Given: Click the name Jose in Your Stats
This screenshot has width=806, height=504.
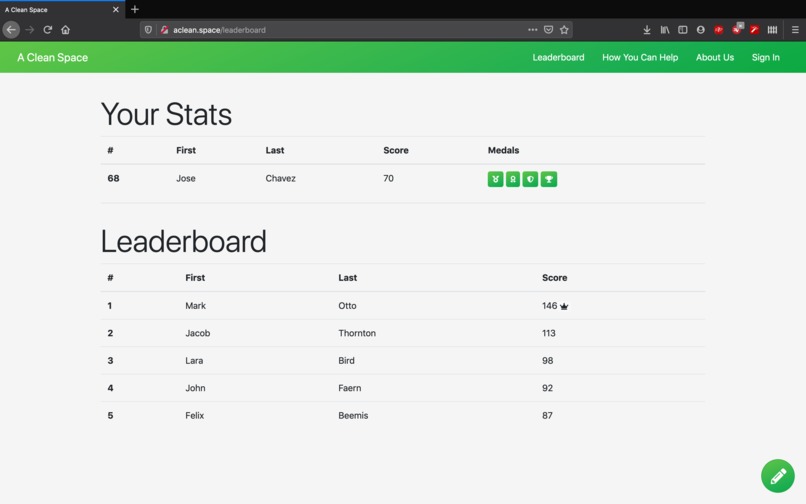Looking at the screenshot, I should click(186, 178).
